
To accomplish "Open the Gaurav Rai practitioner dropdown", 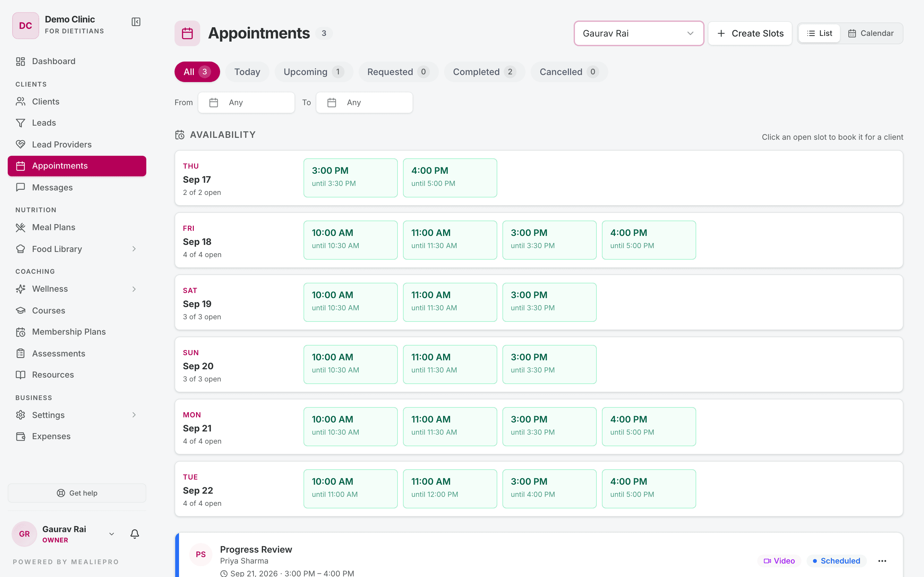I will click(638, 33).
